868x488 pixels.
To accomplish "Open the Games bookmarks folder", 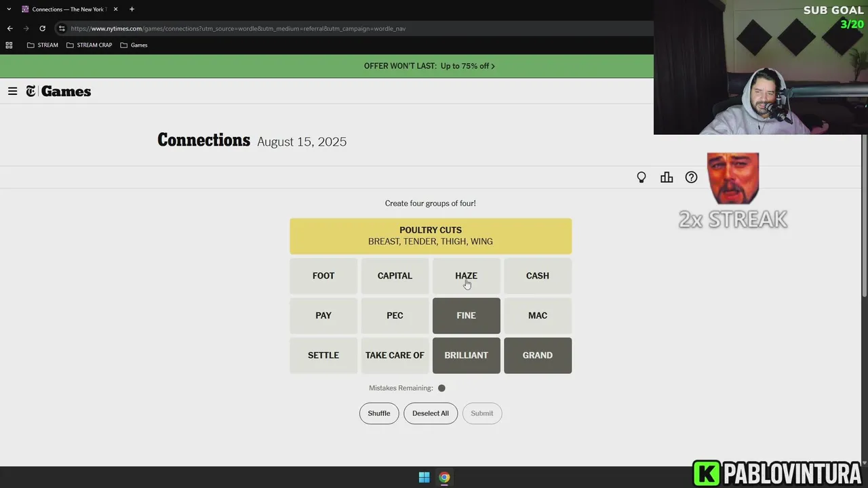I will click(134, 45).
